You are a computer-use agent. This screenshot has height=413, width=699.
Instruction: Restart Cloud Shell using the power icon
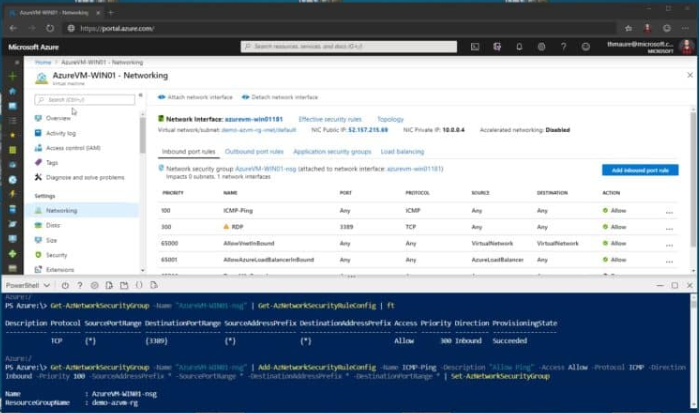pyautogui.click(x=65, y=285)
